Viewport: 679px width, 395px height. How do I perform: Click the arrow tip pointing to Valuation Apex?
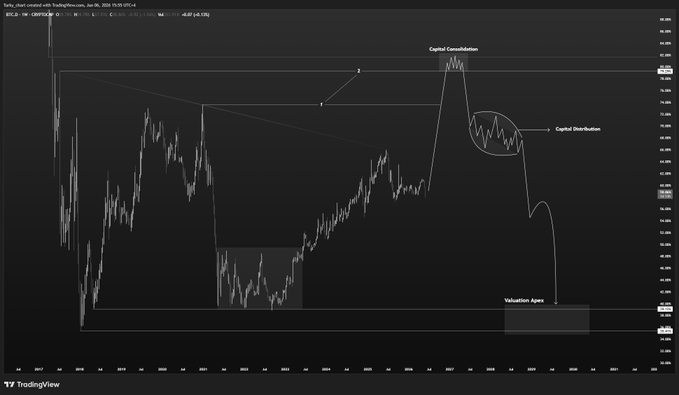556,303
